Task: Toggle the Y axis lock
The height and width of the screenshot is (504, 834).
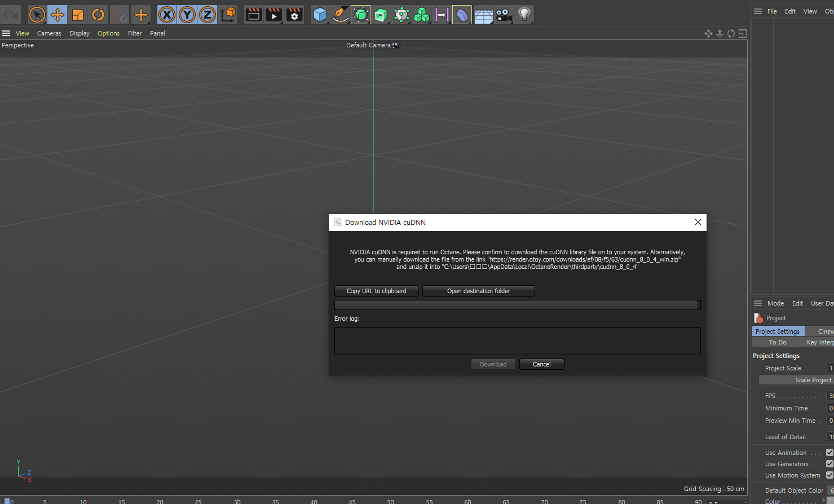Action: 187,15
